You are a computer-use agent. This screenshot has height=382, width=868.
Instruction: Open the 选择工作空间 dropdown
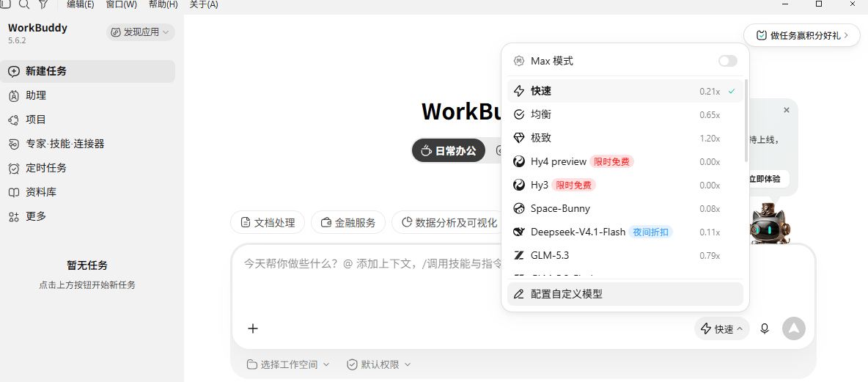[x=288, y=364]
